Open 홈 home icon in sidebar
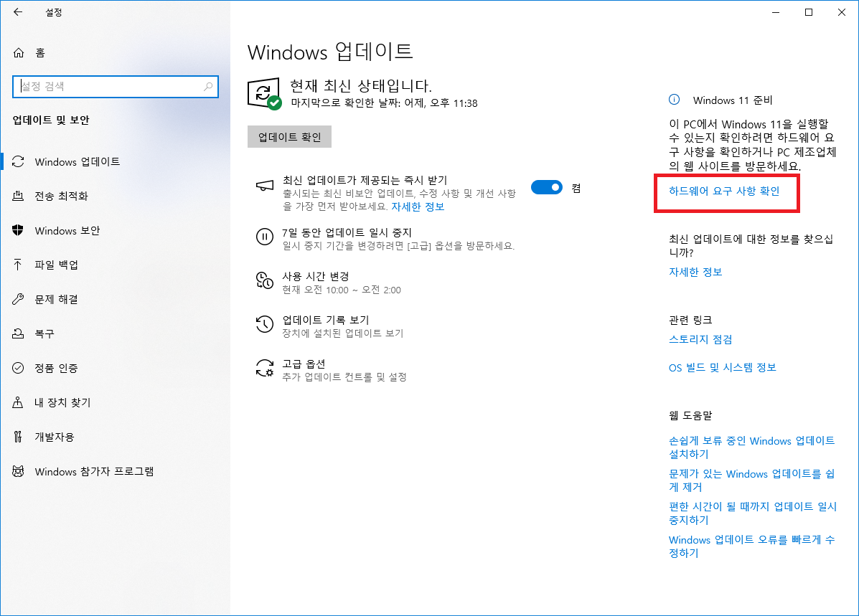This screenshot has height=616, width=859. [19, 52]
